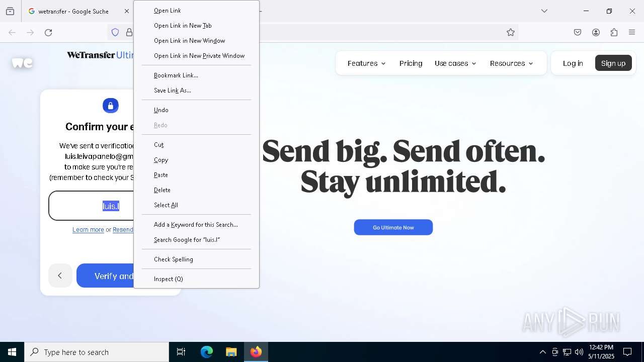Choose Cut in context menu
644x362 pixels.
[196, 145]
